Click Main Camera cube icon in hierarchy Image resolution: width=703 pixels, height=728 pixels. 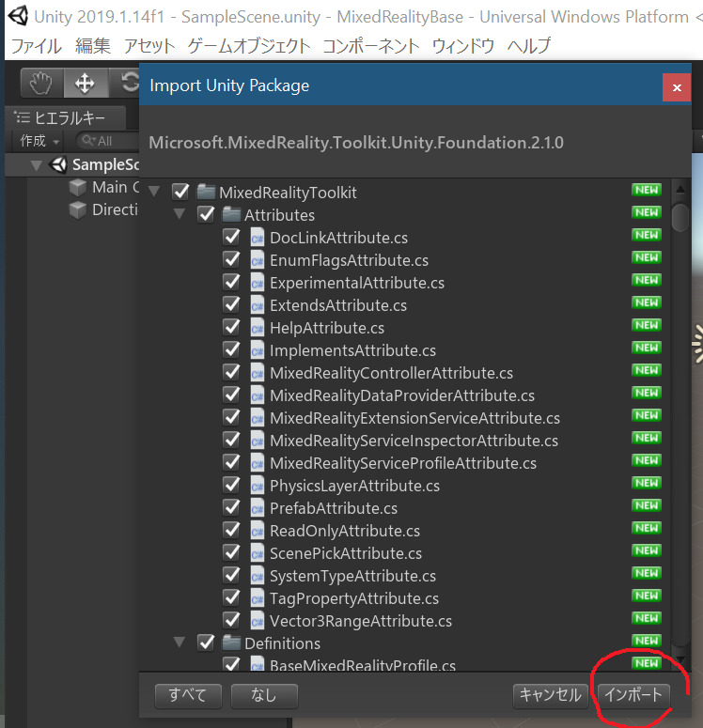(78, 187)
